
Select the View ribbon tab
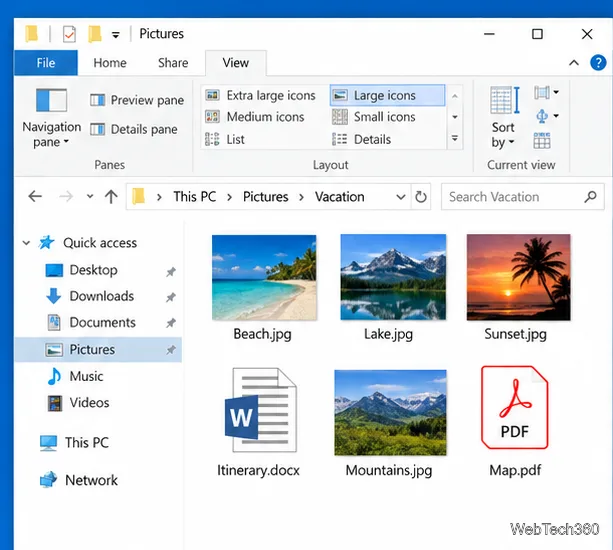click(x=236, y=63)
